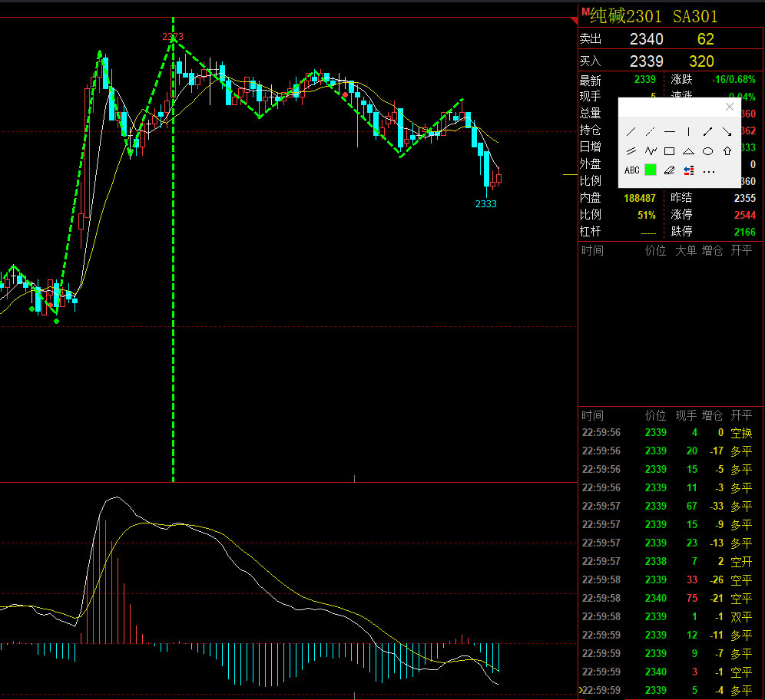765x700 pixels.
Task: Click the inner volume value 188487
Action: (x=640, y=198)
